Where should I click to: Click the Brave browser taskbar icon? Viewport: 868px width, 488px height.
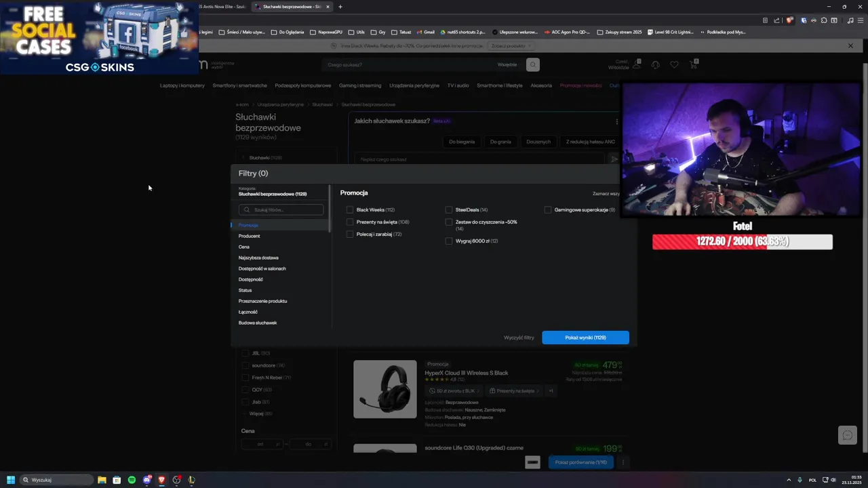pos(161,480)
